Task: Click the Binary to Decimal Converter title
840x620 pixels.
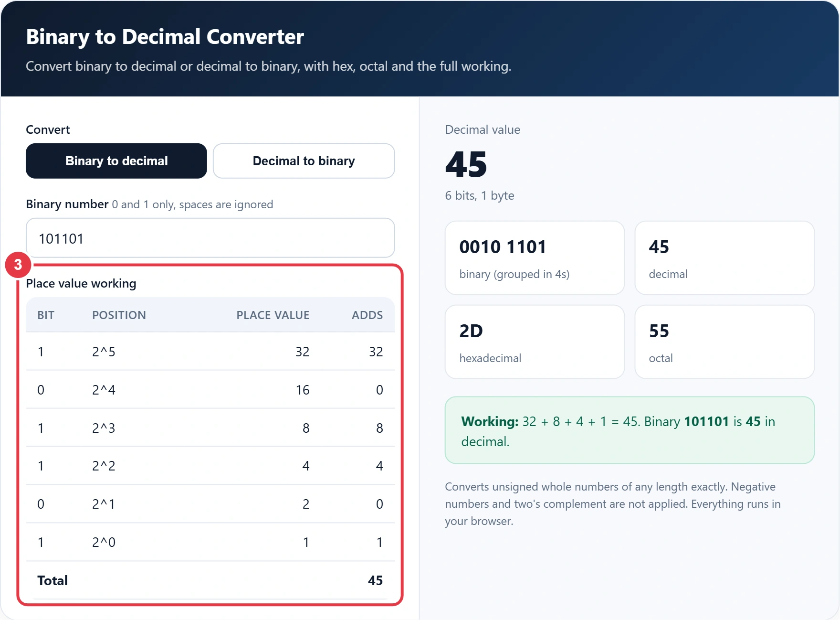Action: (x=165, y=37)
